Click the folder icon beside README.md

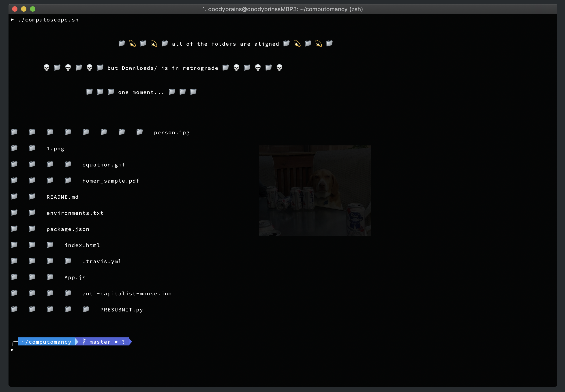click(x=32, y=196)
